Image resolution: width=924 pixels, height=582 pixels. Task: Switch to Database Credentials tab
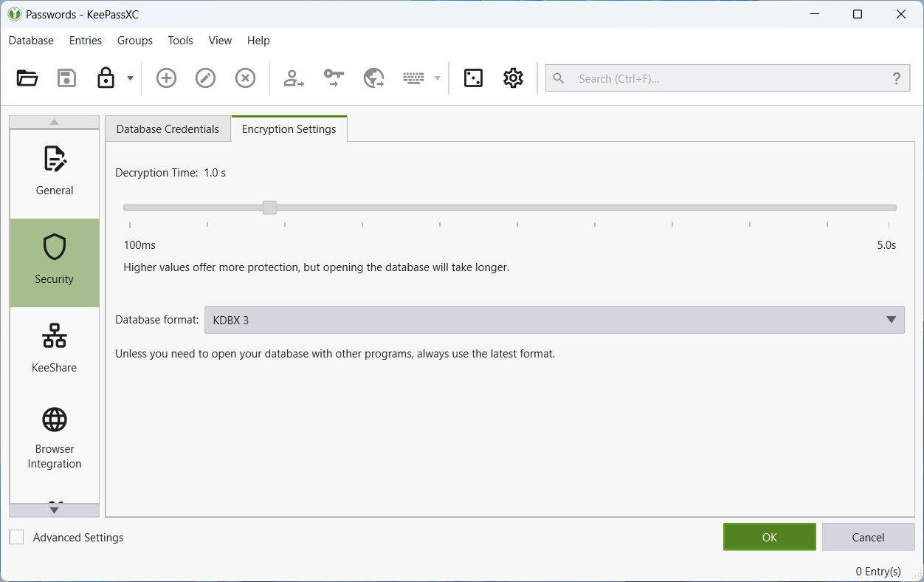168,129
